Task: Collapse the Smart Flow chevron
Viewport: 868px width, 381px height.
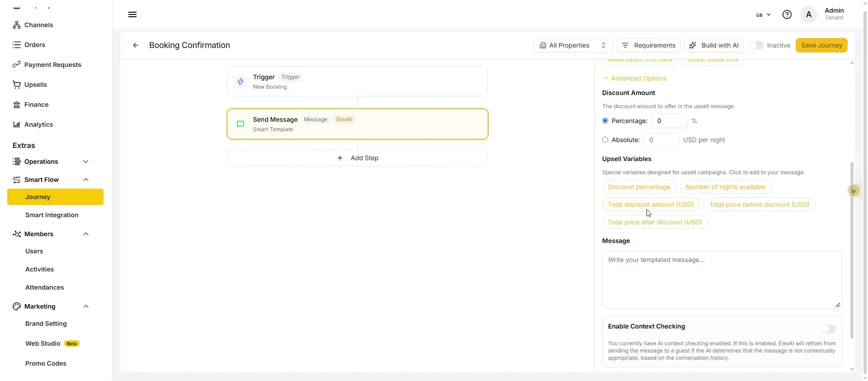Action: click(x=86, y=180)
